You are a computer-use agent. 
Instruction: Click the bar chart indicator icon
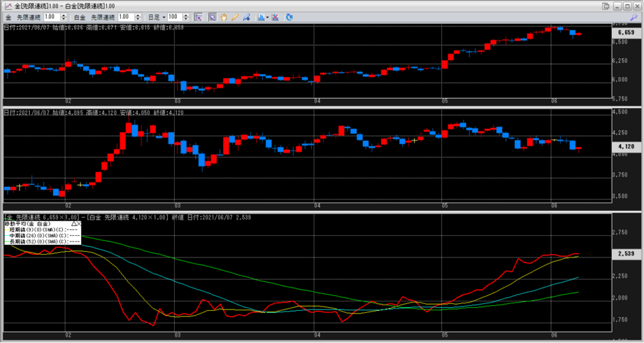pyautogui.click(x=260, y=17)
